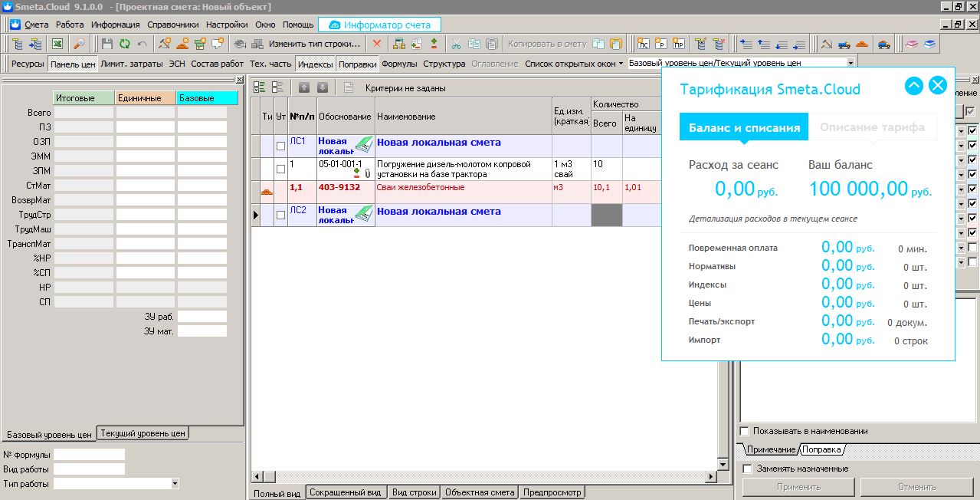Viewport: 980px width, 500px height.
Task: Click the scissors cut icon
Action: 456,44
